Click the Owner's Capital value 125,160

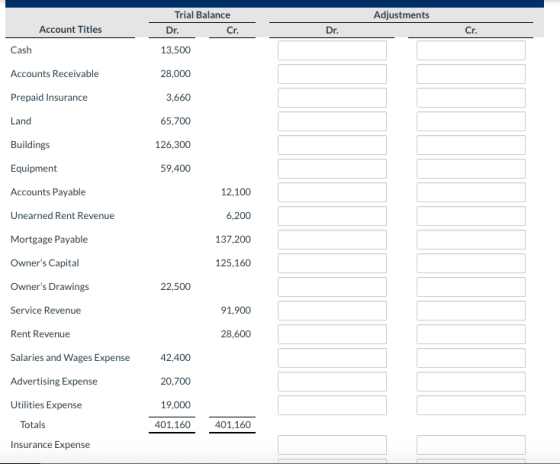click(x=233, y=263)
